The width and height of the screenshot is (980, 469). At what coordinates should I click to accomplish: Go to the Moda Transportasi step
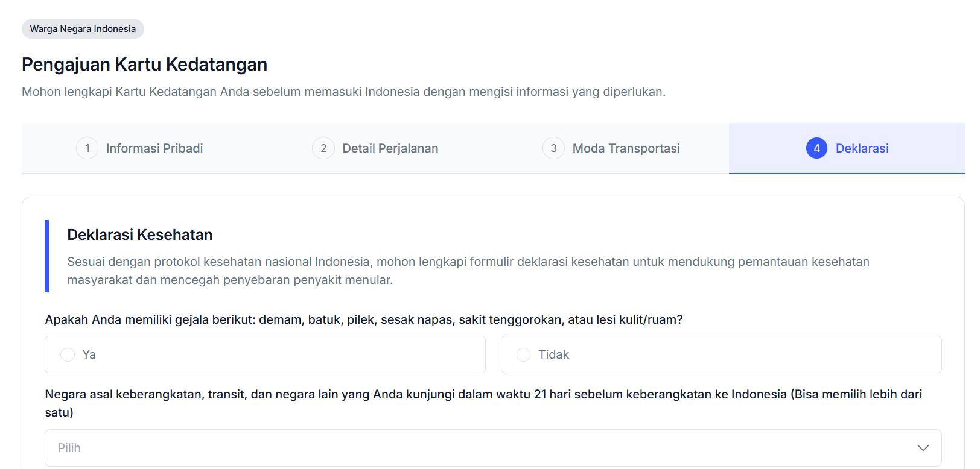[626, 148]
